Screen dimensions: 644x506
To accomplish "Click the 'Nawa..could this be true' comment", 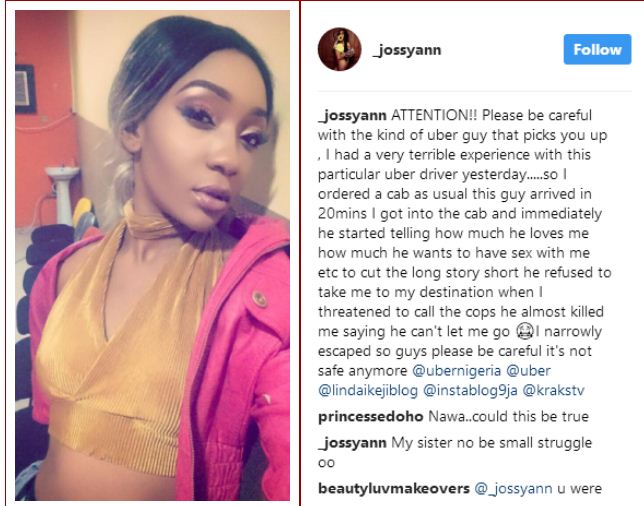I will [508, 416].
